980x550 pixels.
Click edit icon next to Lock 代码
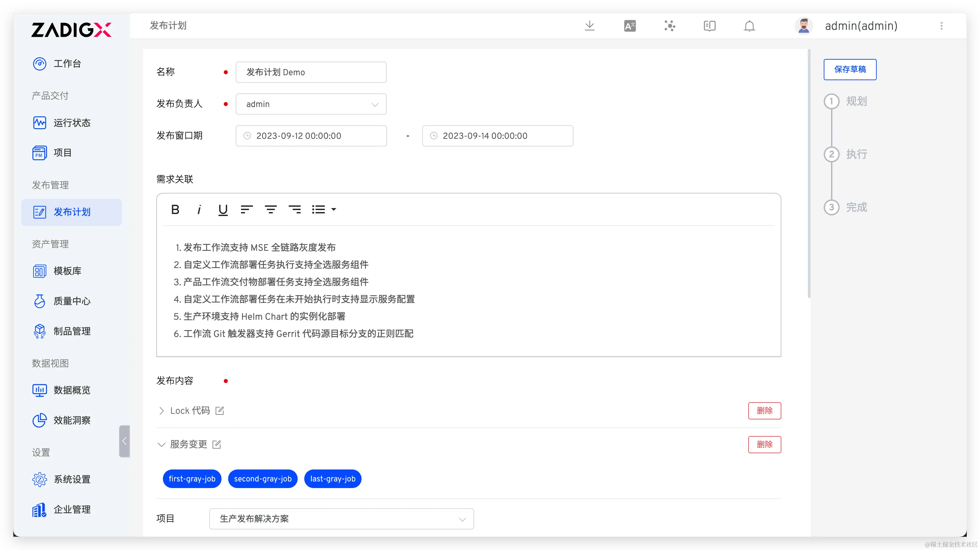tap(220, 411)
